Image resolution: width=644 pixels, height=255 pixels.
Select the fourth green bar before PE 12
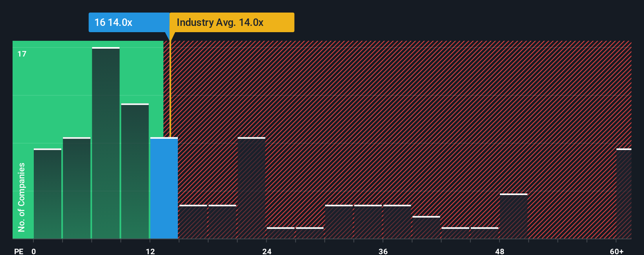(x=135, y=171)
